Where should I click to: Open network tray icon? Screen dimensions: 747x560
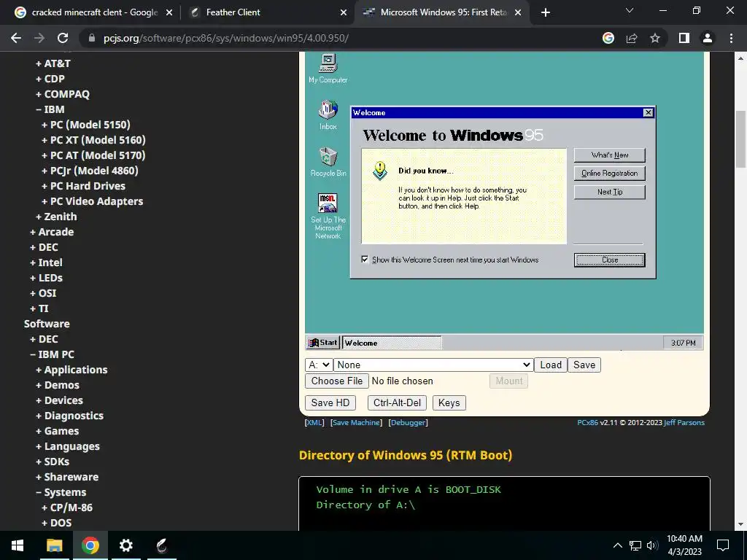point(635,545)
